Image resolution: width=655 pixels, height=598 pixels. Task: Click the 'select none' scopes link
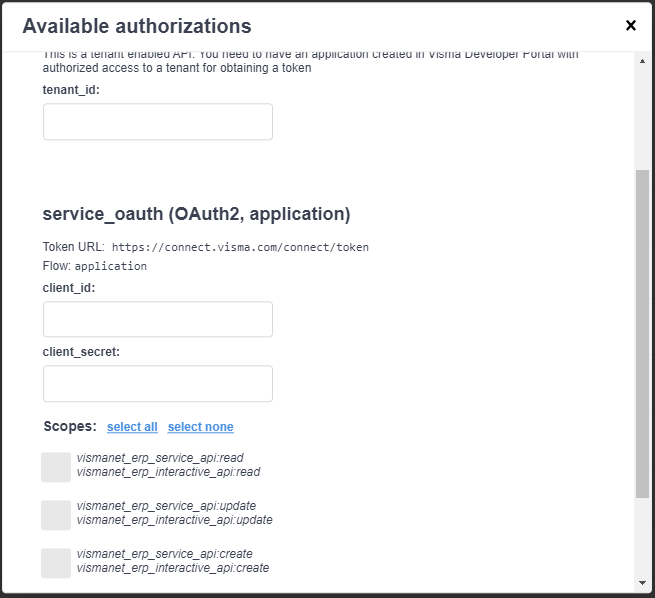coord(200,427)
